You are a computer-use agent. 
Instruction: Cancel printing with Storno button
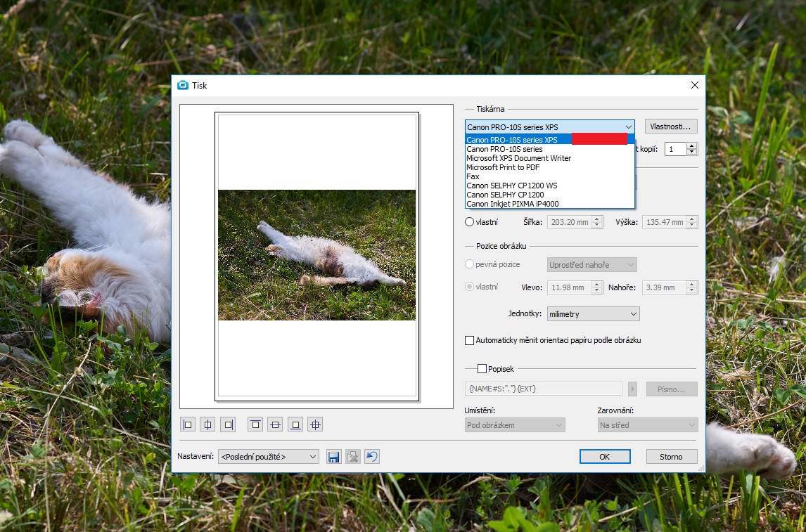671,457
